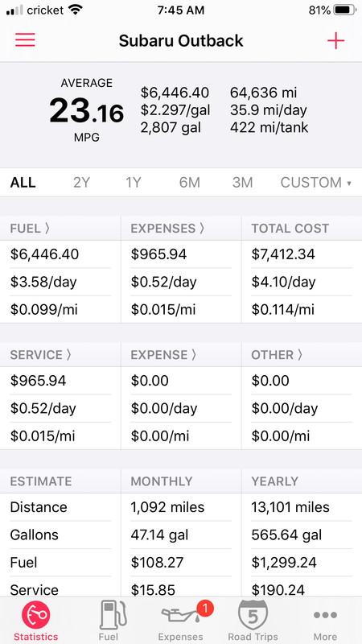Open the OTHER category header
The image size is (362, 644).
pyautogui.click(x=277, y=355)
